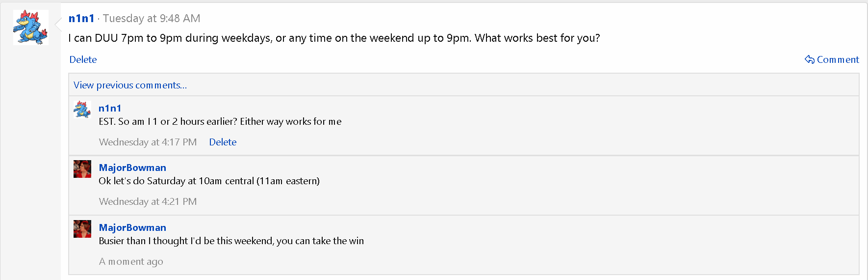Click the 'Ok let's do Saturday' comment text
Image resolution: width=868 pixels, height=280 pixels.
click(x=209, y=181)
